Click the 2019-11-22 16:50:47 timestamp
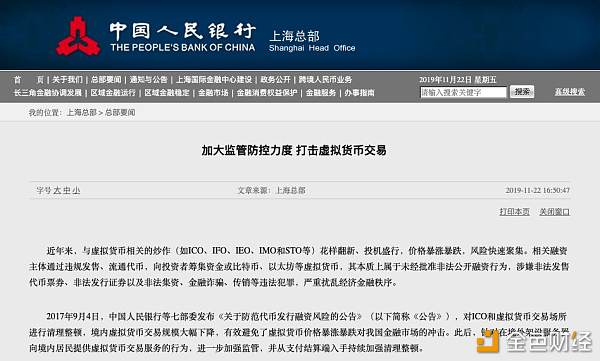This screenshot has width=600, height=361. [537, 190]
